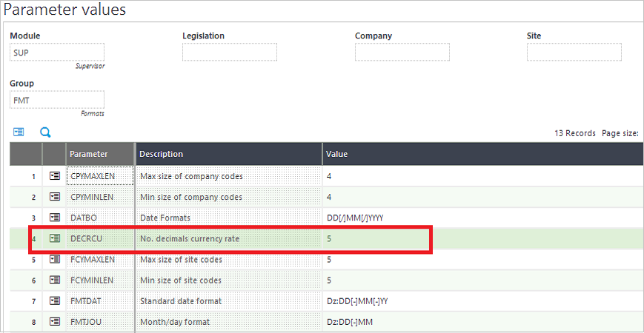Open row actions icon for CPYMINLEN
Screen dimensions: 644x333
54,197
